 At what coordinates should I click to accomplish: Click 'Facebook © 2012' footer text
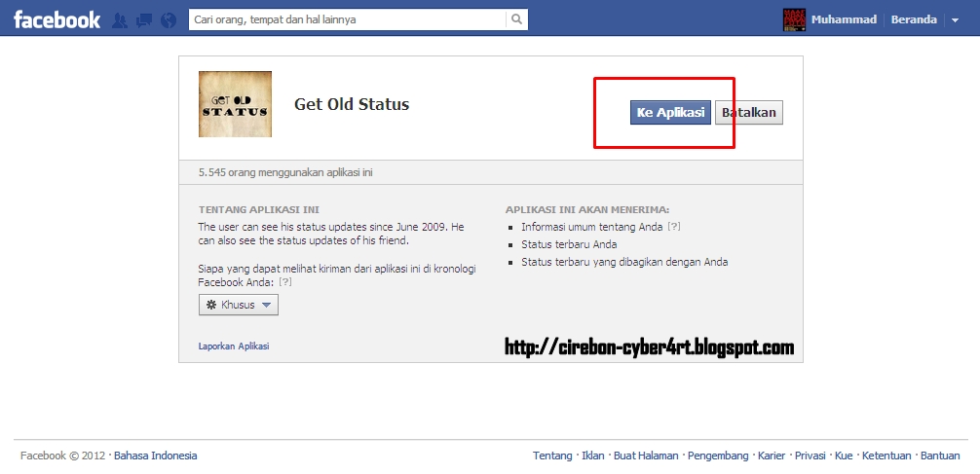point(63,456)
